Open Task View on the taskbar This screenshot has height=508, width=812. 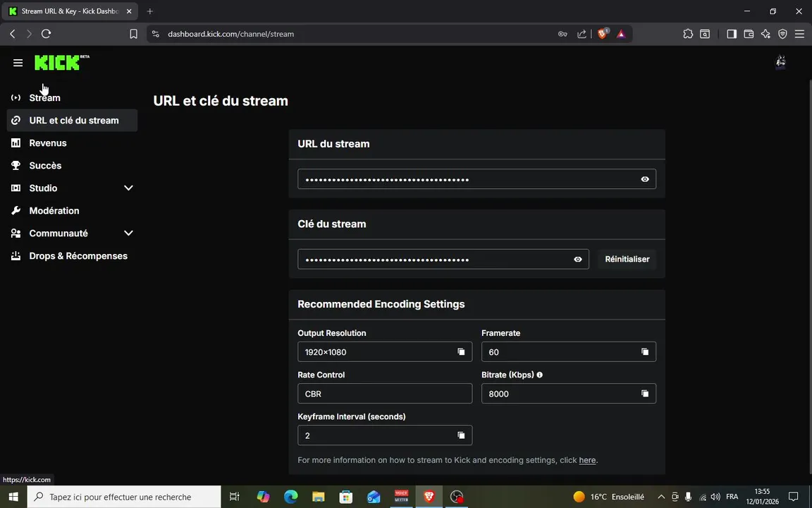pyautogui.click(x=235, y=497)
